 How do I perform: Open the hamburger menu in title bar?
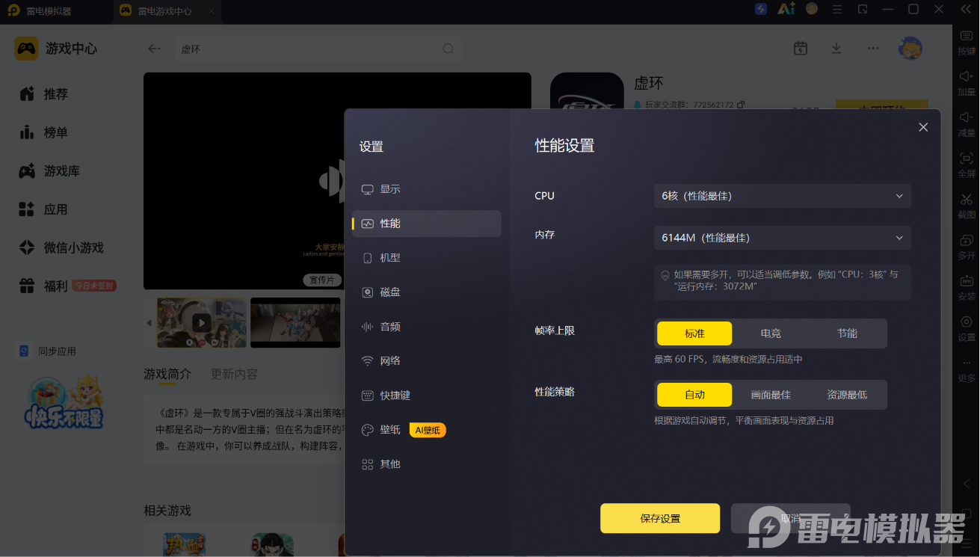837,9
